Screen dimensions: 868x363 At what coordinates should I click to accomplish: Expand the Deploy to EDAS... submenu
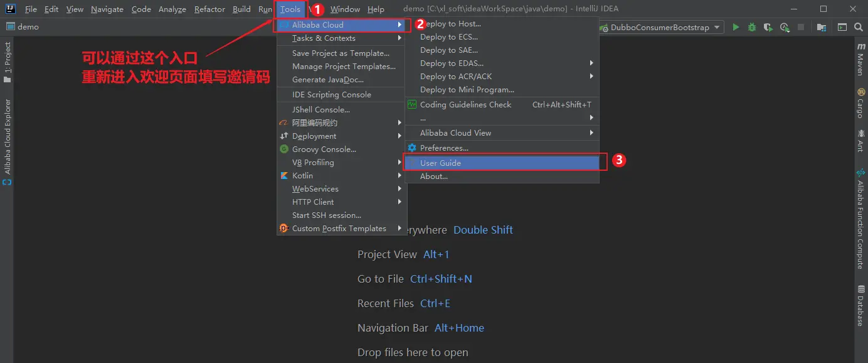click(x=501, y=63)
